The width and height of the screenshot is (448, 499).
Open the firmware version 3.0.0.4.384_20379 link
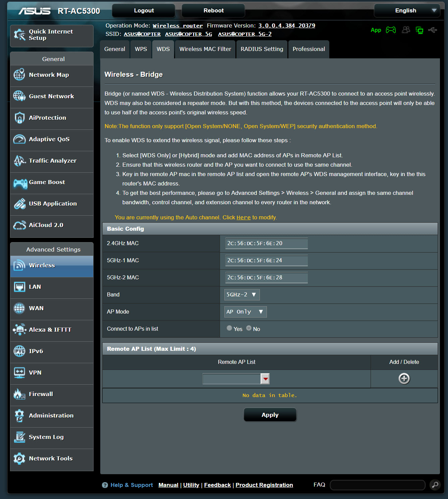click(287, 26)
